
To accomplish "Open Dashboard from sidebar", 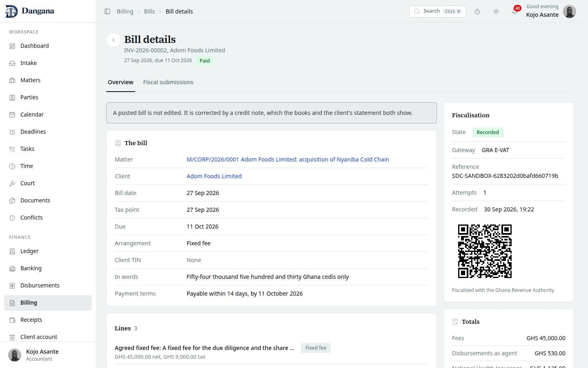I will (x=48, y=46).
